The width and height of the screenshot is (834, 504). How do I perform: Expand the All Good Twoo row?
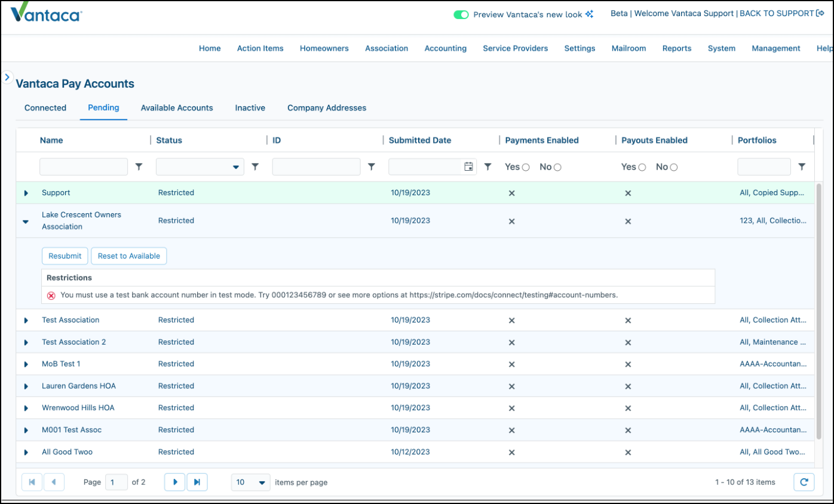click(26, 452)
